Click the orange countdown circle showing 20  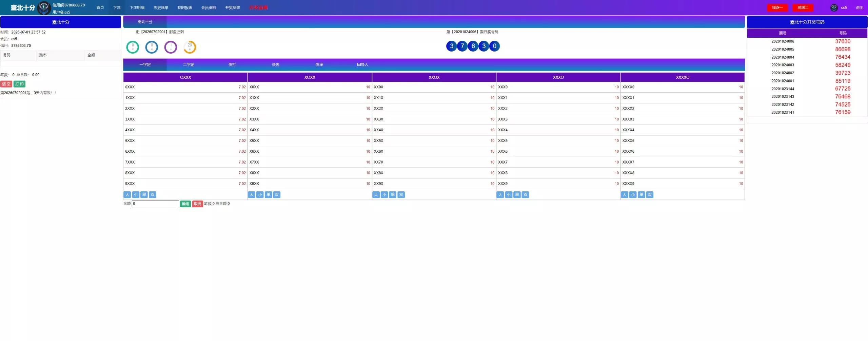pos(190,47)
